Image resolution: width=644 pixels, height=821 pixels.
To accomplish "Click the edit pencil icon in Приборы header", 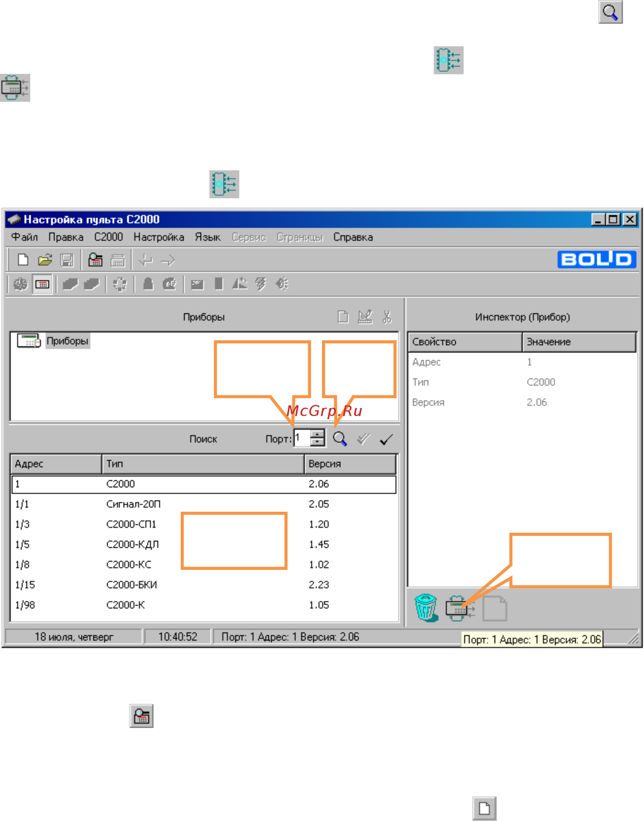I will pos(365,317).
